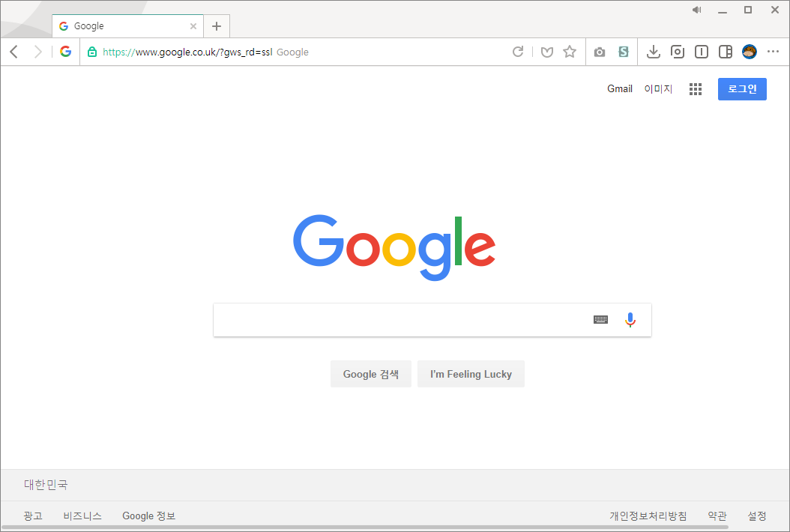
Task: Open Google apps grid icon
Action: coord(696,89)
